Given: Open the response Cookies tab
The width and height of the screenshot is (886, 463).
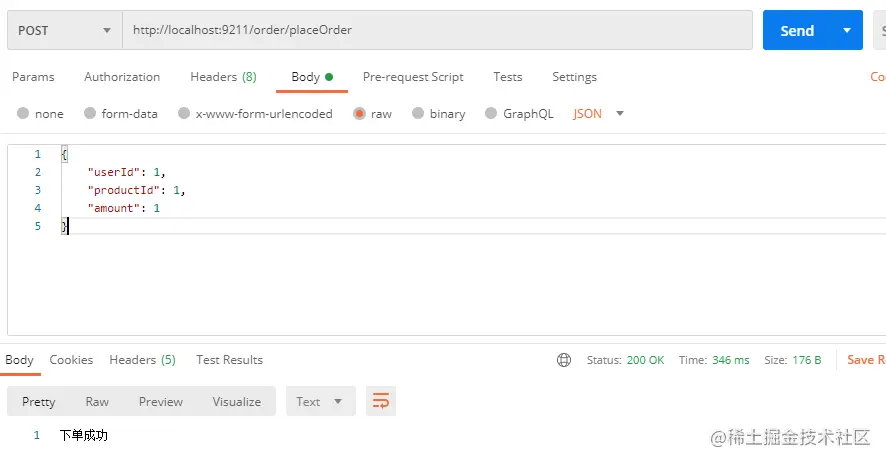Looking at the screenshot, I should (71, 360).
